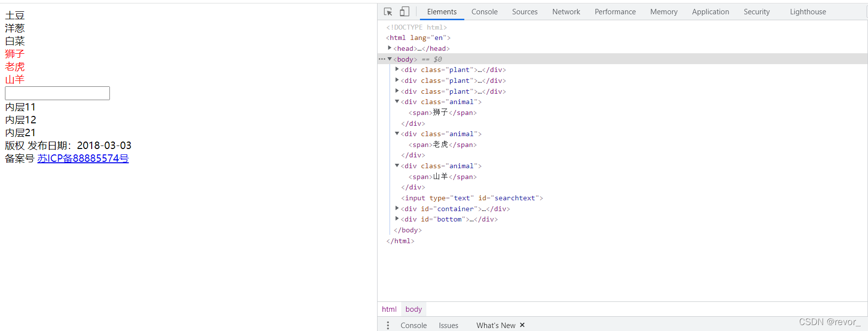
Task: Click the 土豆 text on the page
Action: point(15,15)
